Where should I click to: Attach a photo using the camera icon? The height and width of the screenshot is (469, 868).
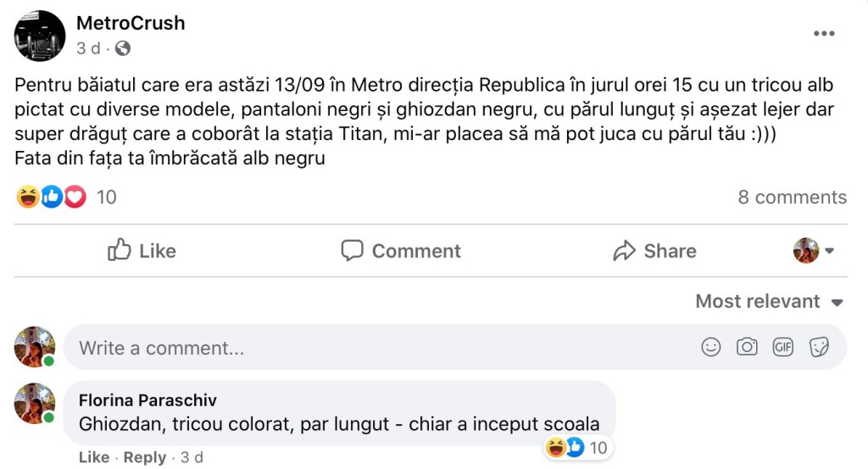click(x=747, y=347)
